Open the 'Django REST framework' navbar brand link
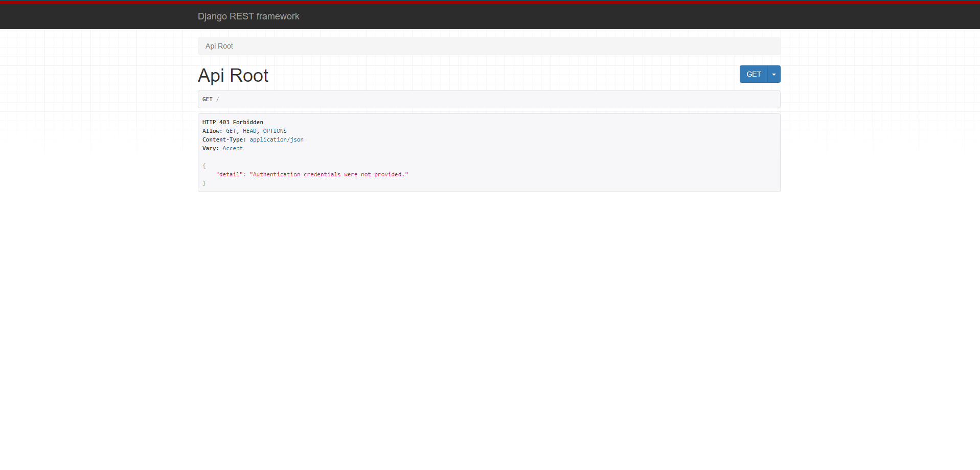 click(x=248, y=16)
